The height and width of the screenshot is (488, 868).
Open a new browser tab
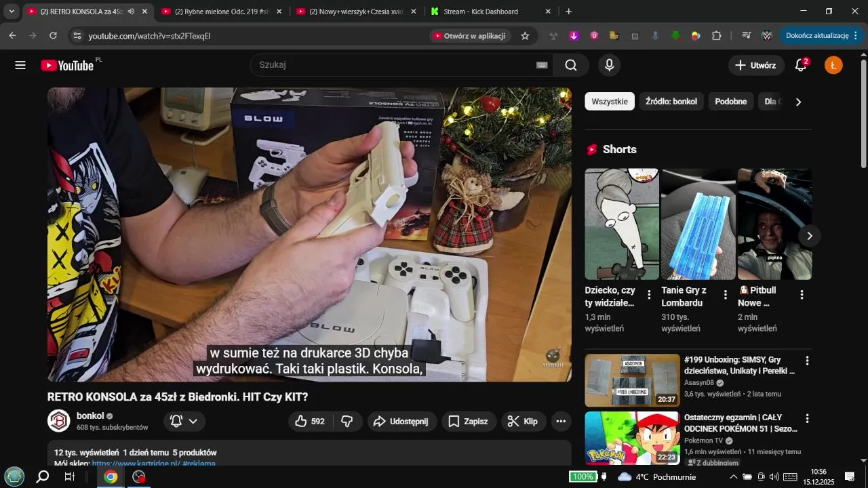point(568,12)
